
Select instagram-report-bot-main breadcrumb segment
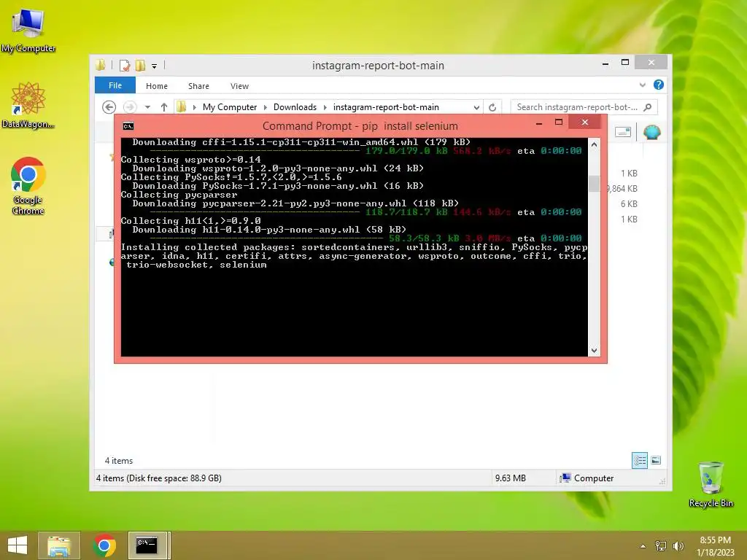point(386,107)
